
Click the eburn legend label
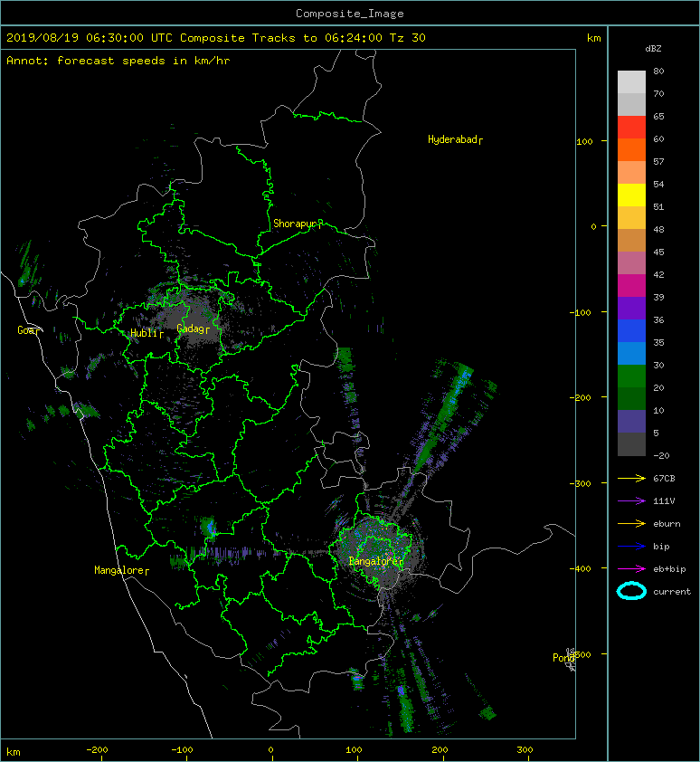coord(667,524)
